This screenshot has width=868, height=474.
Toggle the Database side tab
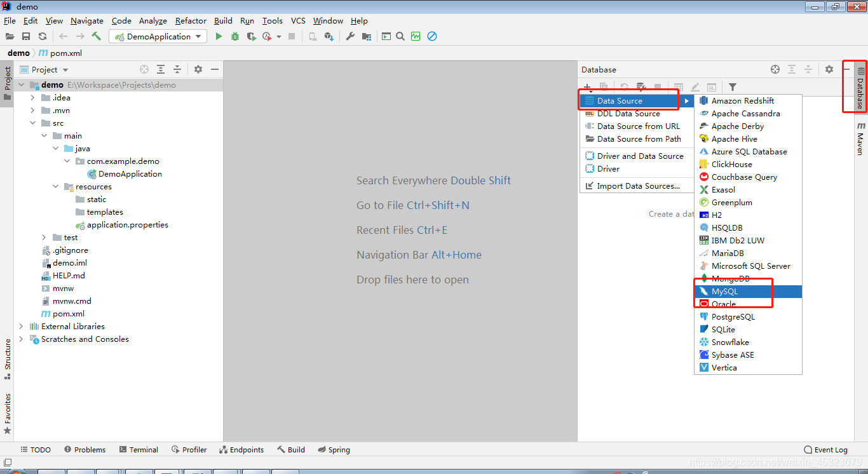click(x=860, y=88)
